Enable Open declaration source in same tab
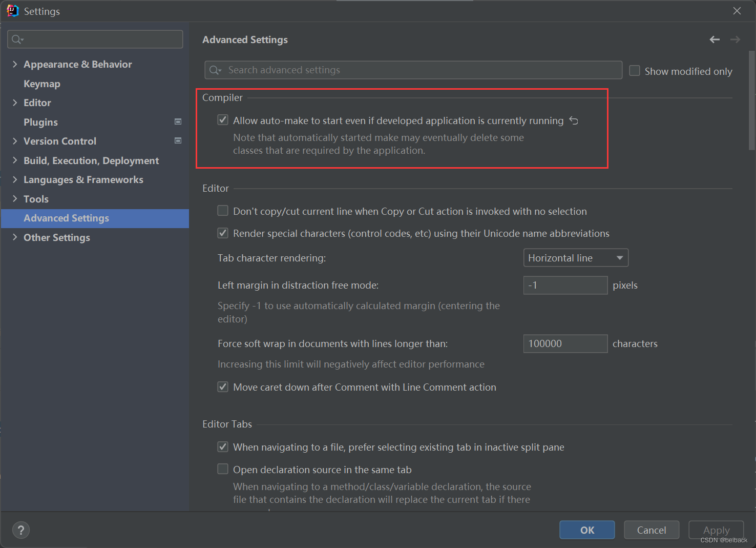The image size is (756, 548). [223, 469]
